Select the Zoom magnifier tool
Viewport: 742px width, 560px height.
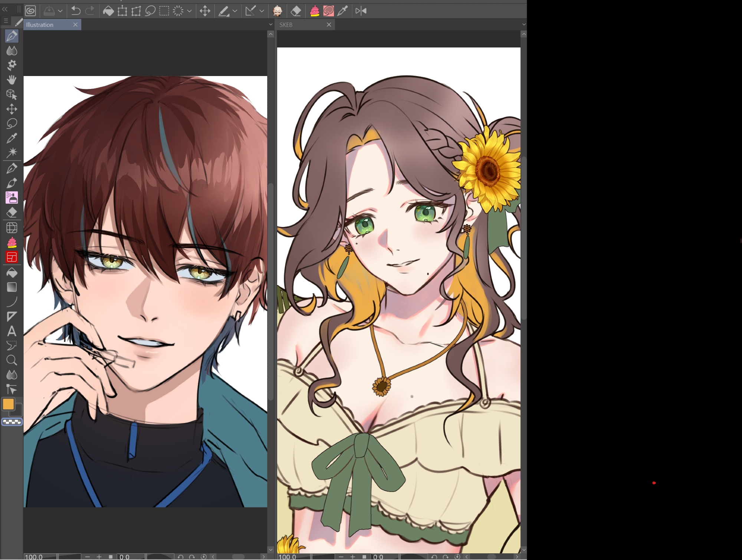(x=12, y=360)
